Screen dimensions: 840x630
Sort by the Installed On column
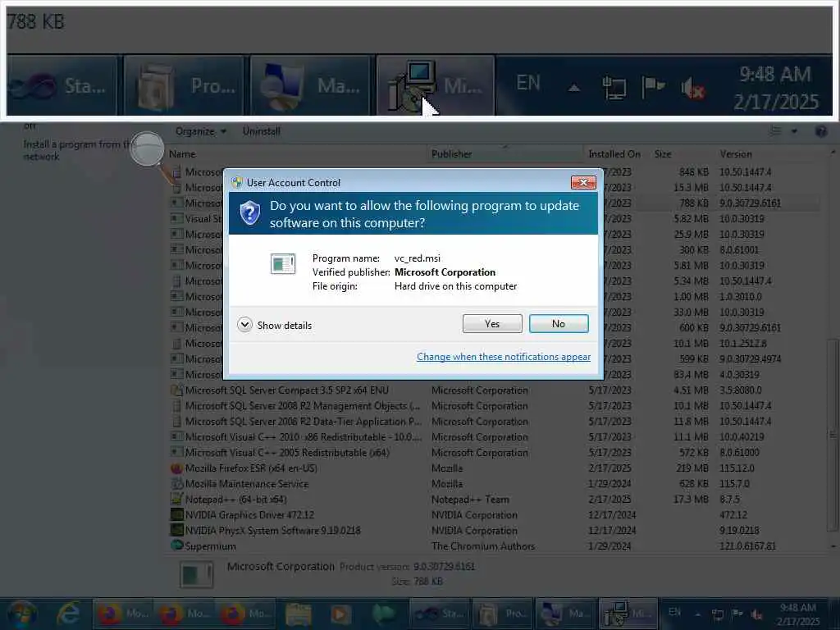pos(614,154)
